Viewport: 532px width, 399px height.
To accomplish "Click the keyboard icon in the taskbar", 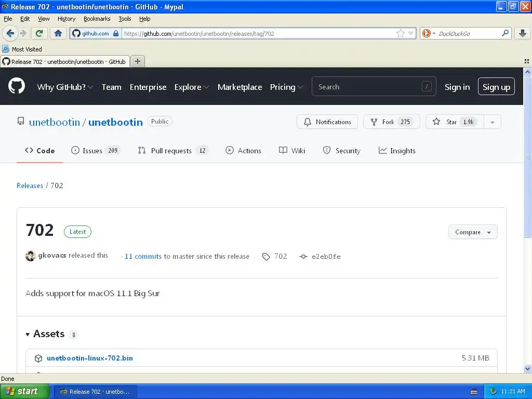I will point(474,392).
